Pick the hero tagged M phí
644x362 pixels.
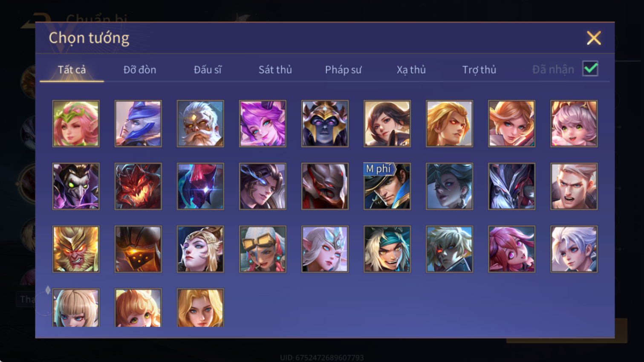tap(387, 186)
